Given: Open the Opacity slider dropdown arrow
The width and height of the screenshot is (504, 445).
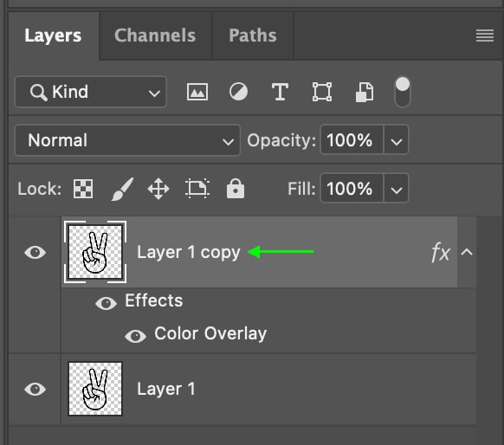Looking at the screenshot, I should pyautogui.click(x=396, y=140).
